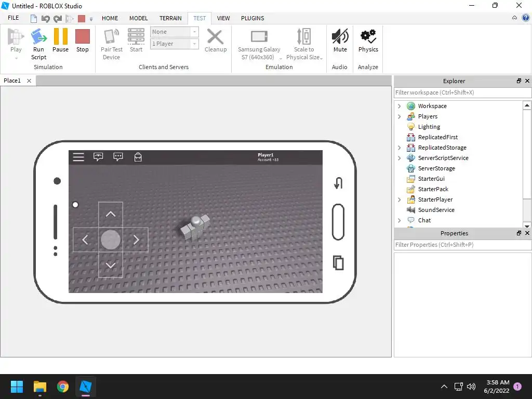The height and width of the screenshot is (399, 532).
Task: Tap the D-pad down arrow
Action: (x=111, y=265)
